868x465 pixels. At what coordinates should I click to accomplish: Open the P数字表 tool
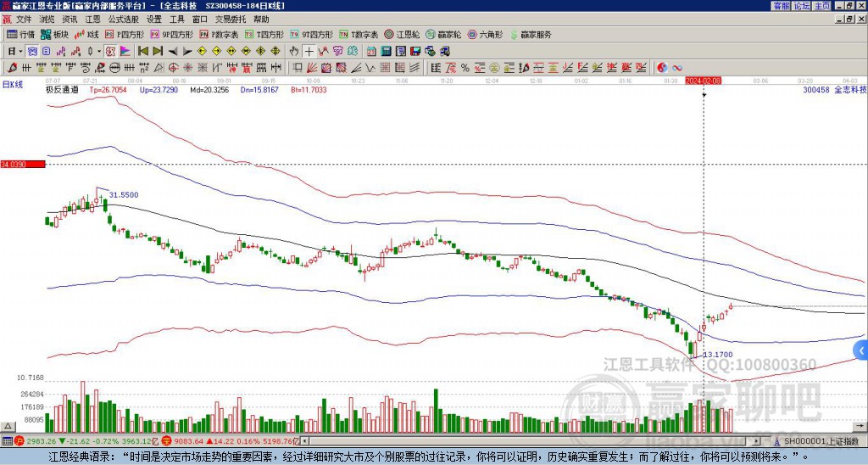pyautogui.click(x=219, y=34)
